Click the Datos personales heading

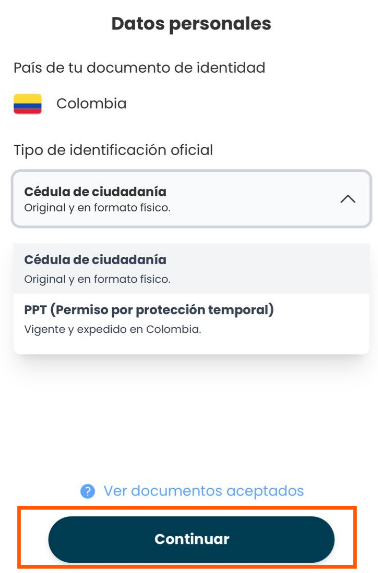tap(191, 24)
